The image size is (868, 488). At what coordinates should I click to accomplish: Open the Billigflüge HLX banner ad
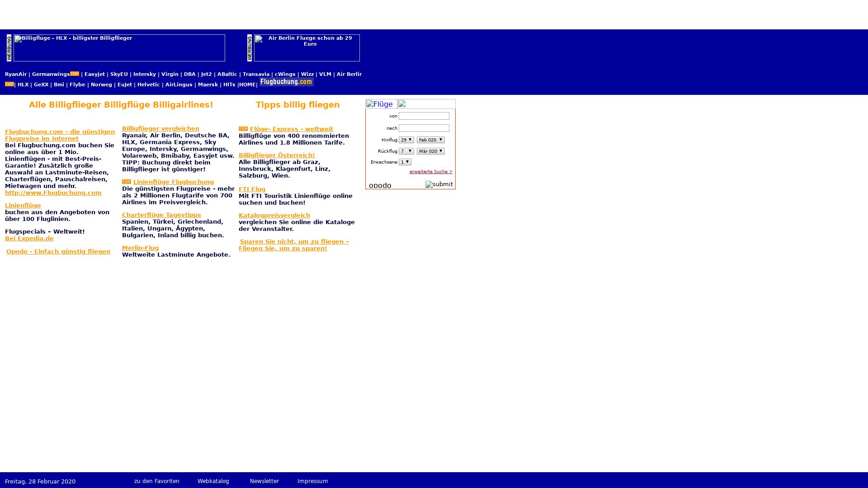pos(119,47)
